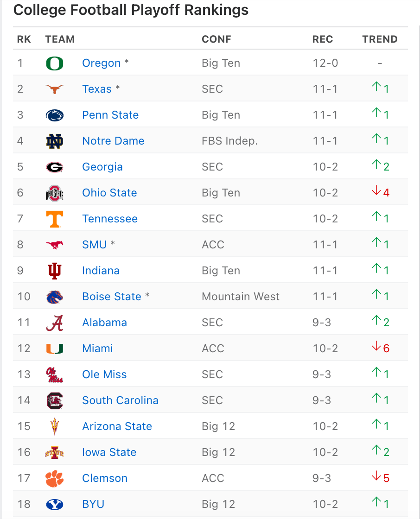Open the Alabama team link
420x519 pixels.
coord(105,323)
